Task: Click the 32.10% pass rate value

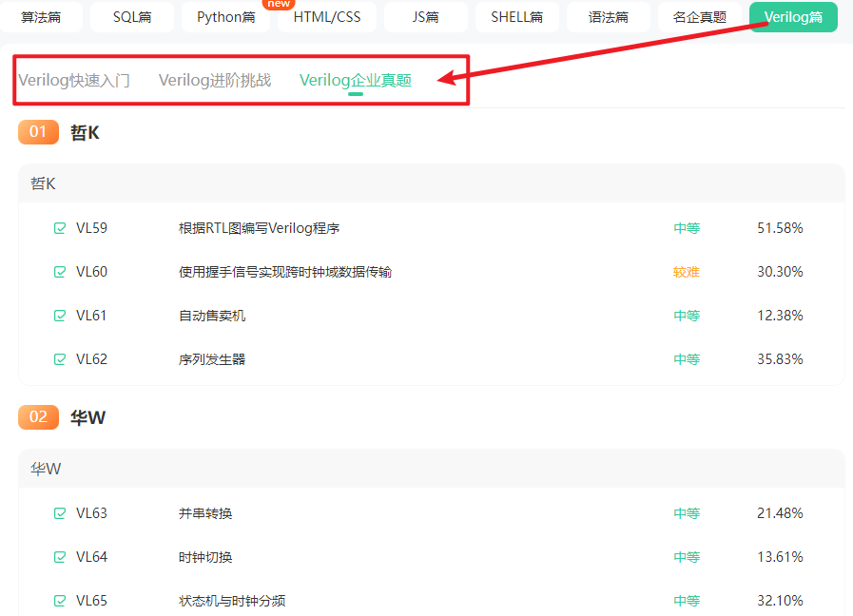Action: tap(780, 600)
